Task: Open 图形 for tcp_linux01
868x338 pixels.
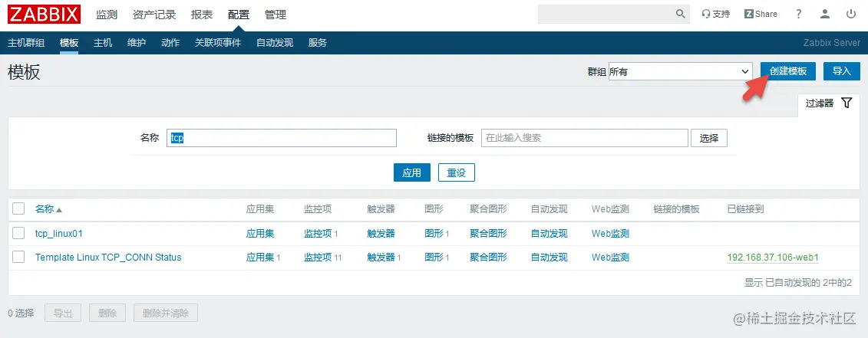Action: click(434, 234)
